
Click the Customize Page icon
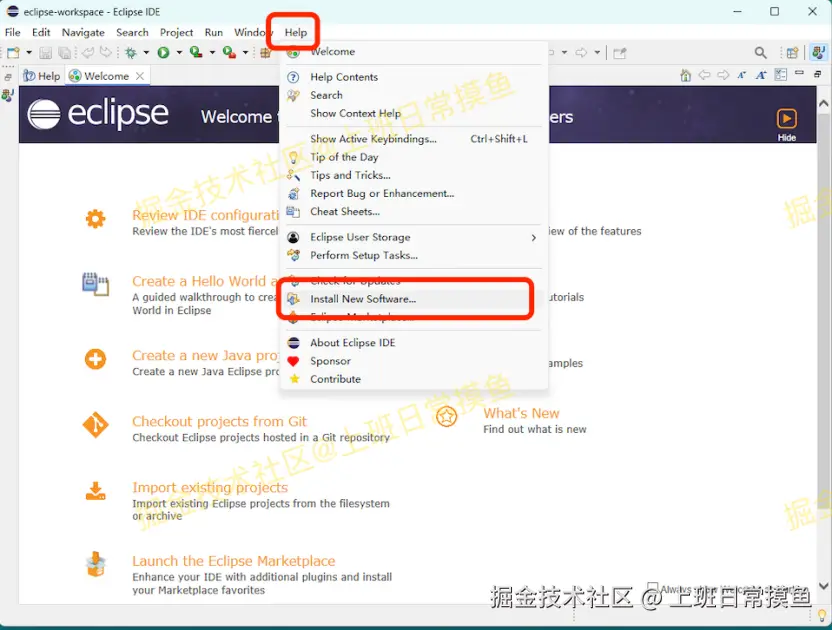coord(781,74)
